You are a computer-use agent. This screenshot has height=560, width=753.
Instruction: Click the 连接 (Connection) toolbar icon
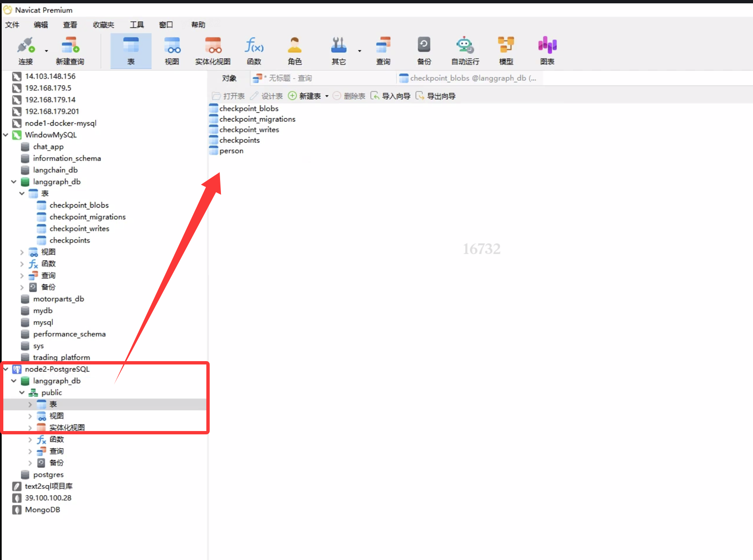click(25, 51)
